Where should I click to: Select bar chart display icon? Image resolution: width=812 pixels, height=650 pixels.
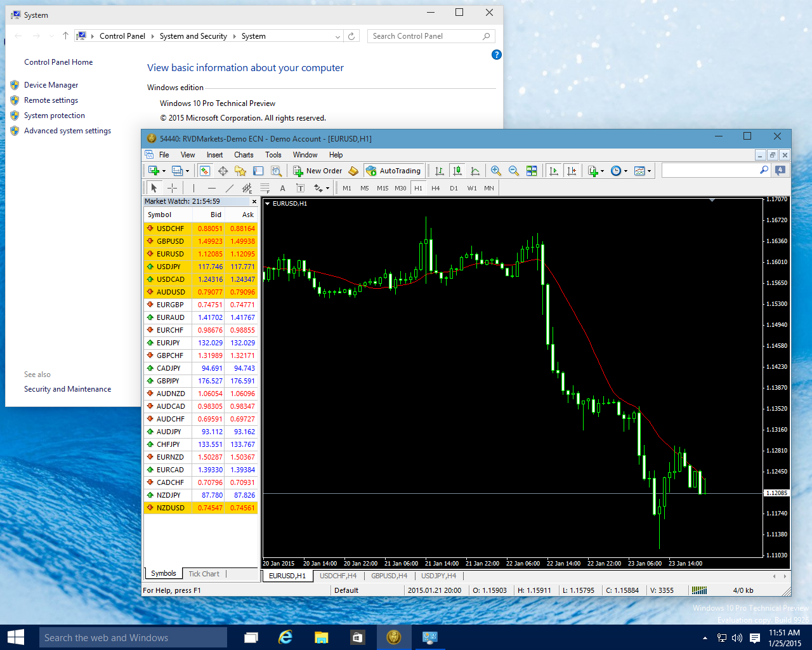coord(439,171)
